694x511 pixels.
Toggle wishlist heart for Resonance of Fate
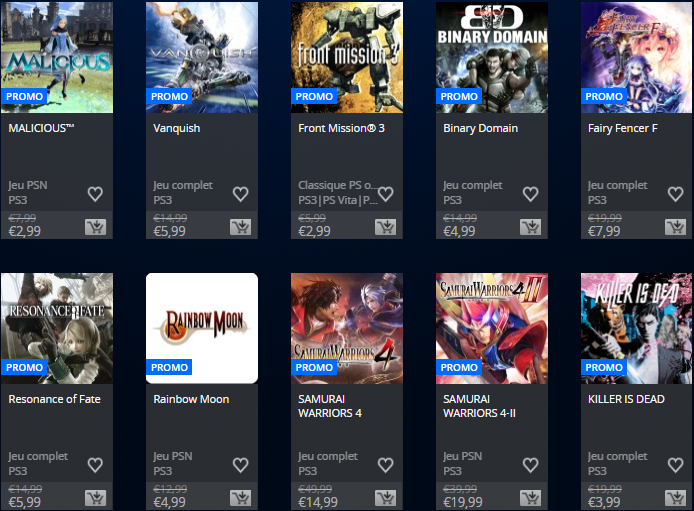coord(95,465)
